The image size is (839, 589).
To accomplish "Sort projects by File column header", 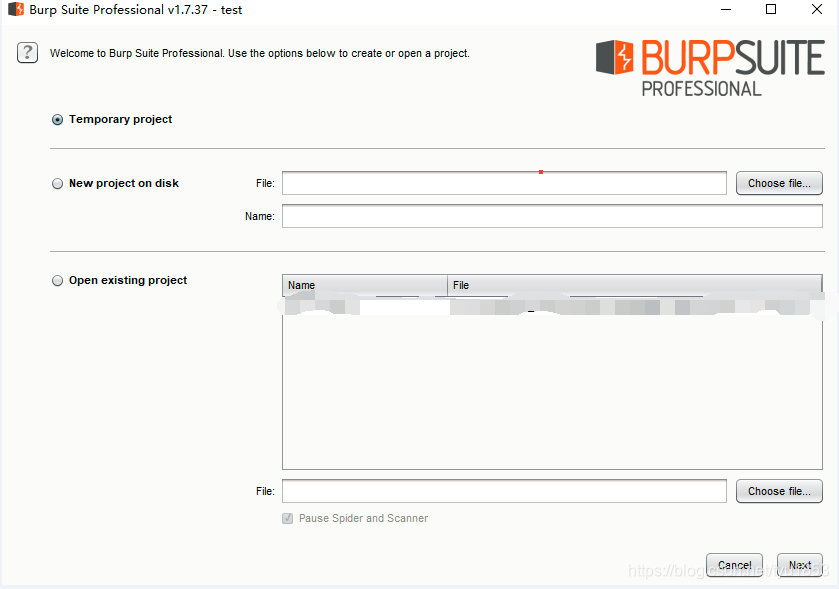I will (x=635, y=285).
